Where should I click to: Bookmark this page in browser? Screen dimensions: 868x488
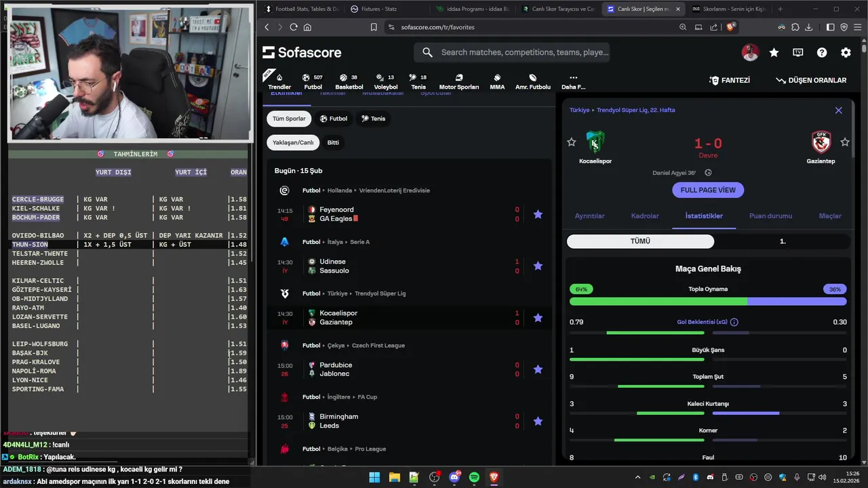pos(374,27)
